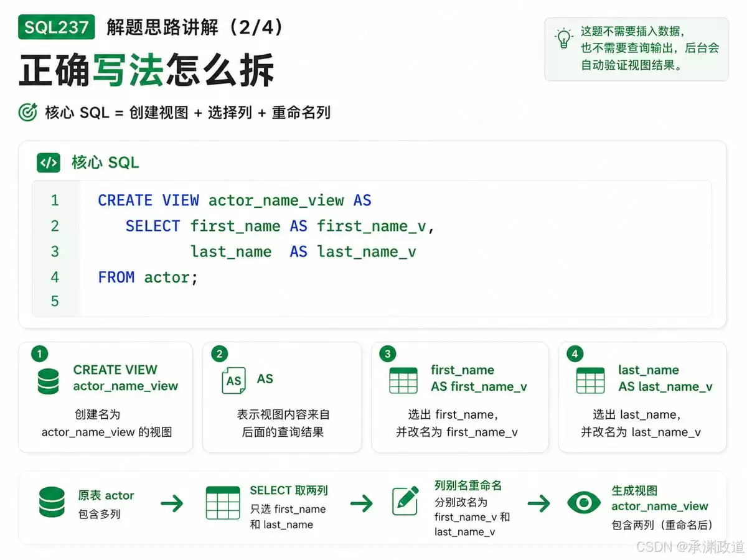Click card title 'first_name AS first_name_v'
This screenshot has width=747, height=560.
479,378
